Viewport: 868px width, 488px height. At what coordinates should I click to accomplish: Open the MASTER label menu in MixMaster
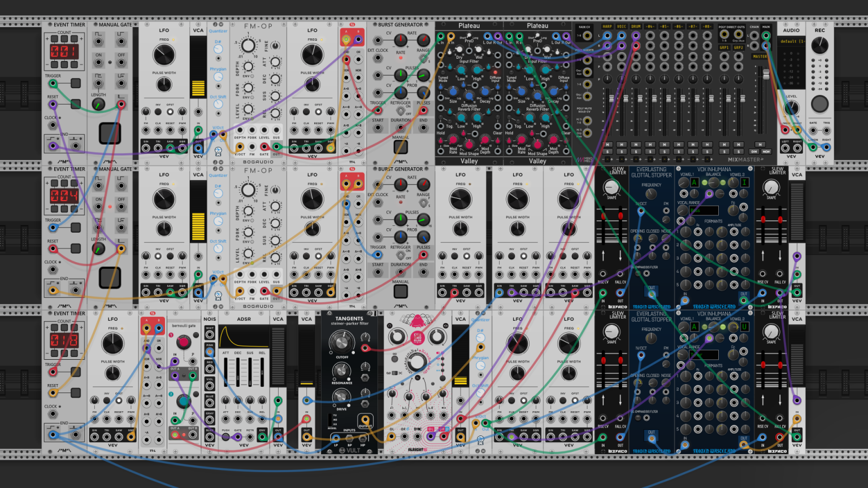760,56
